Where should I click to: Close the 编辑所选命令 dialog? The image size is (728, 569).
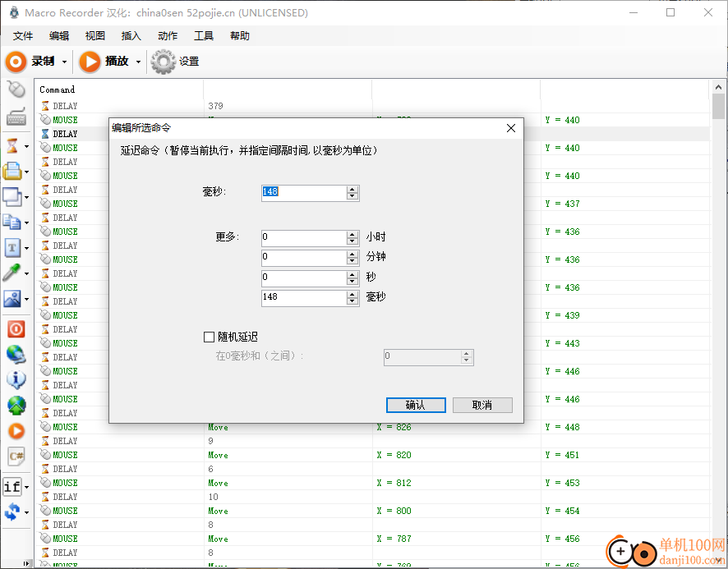pos(511,128)
